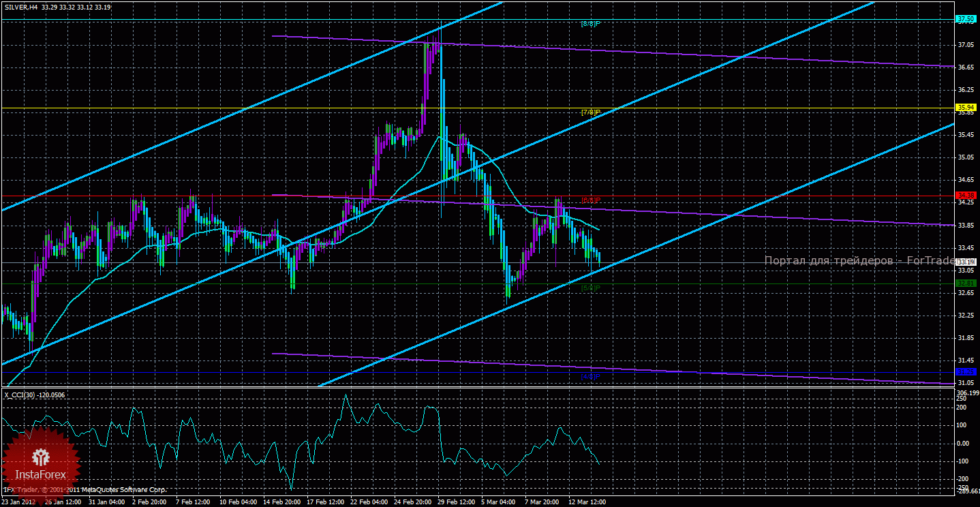Image resolution: width=980 pixels, height=507 pixels.
Task: Select the [8/8]P Murray level label
Action: 591,23
